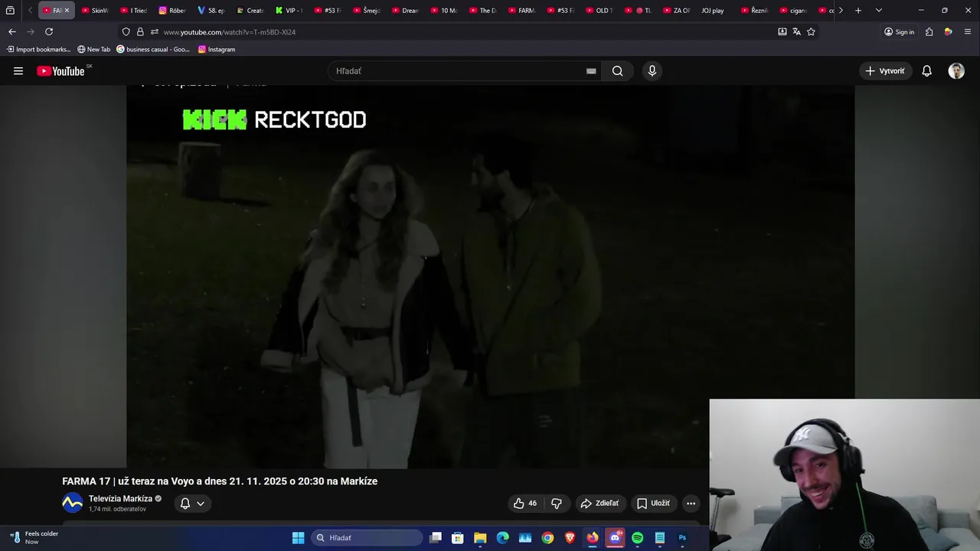This screenshot has width=980, height=551.
Task: Bookmark page with star icon
Action: [811, 32]
